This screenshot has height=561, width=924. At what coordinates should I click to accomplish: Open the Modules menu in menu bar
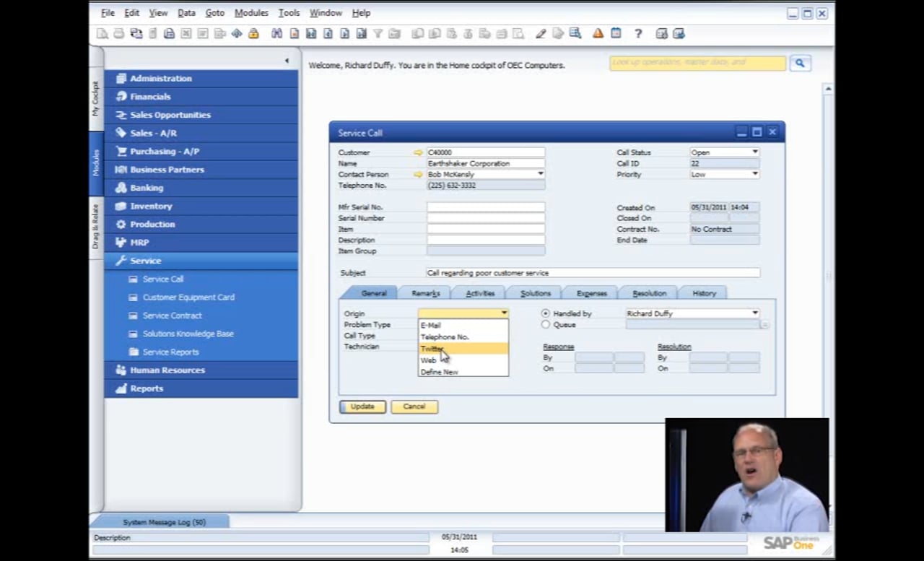(x=251, y=13)
